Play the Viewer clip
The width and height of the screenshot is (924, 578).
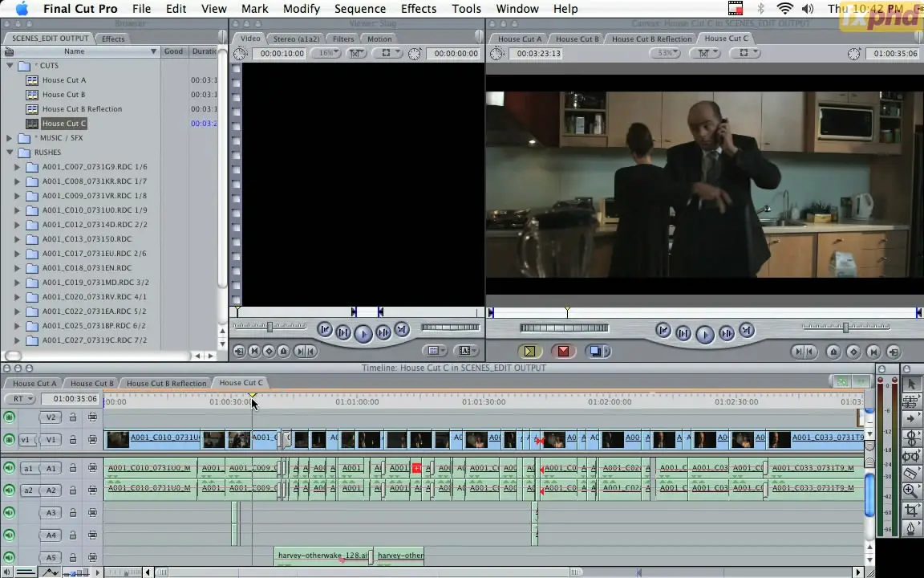pos(363,334)
